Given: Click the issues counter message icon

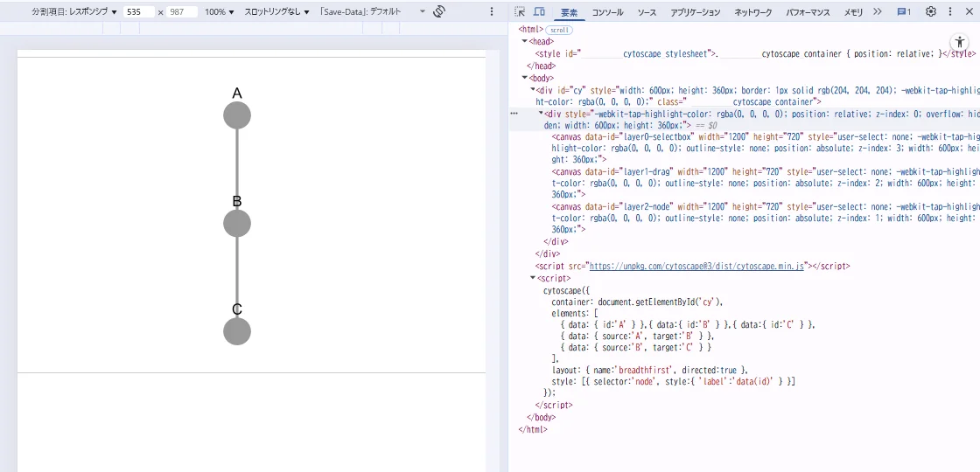Looking at the screenshot, I should 903,12.
